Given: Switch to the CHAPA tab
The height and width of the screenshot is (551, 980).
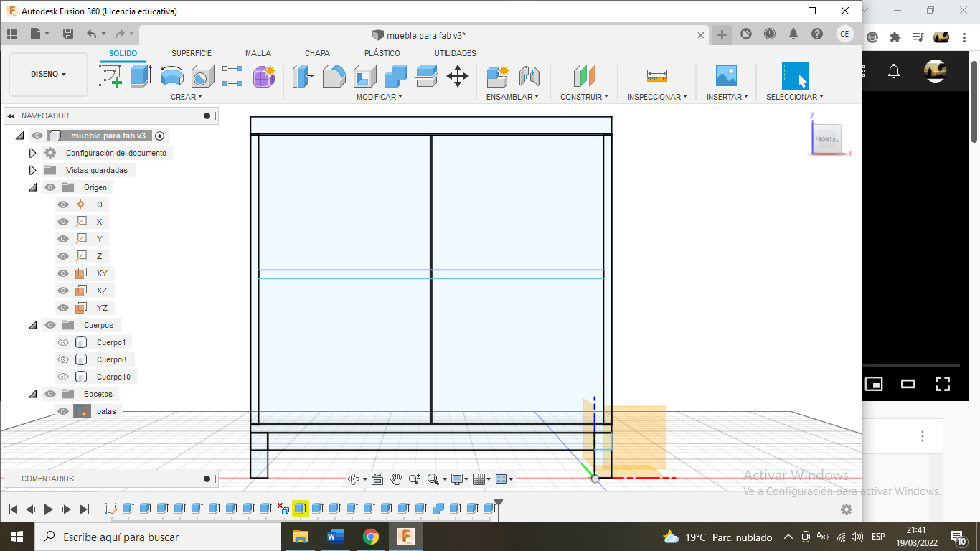Looking at the screenshot, I should [317, 53].
